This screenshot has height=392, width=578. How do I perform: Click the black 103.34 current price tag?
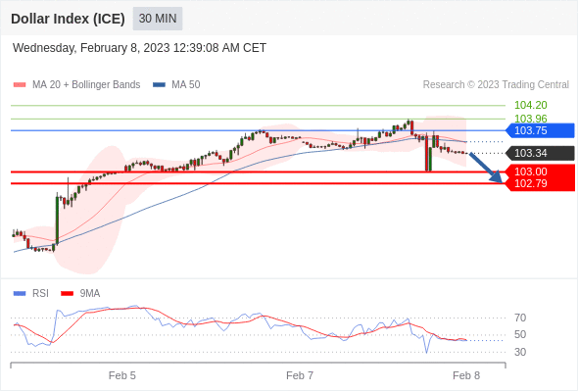[540, 153]
